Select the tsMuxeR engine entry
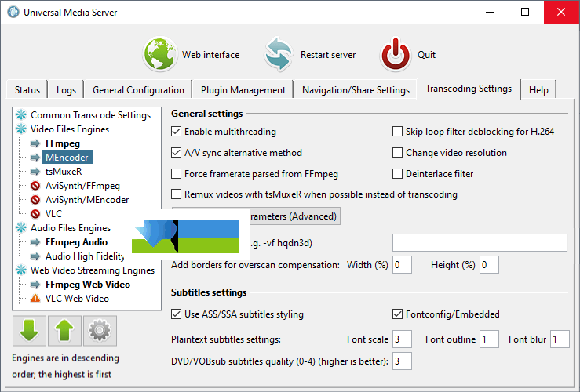This screenshot has height=392, width=580. (x=64, y=172)
